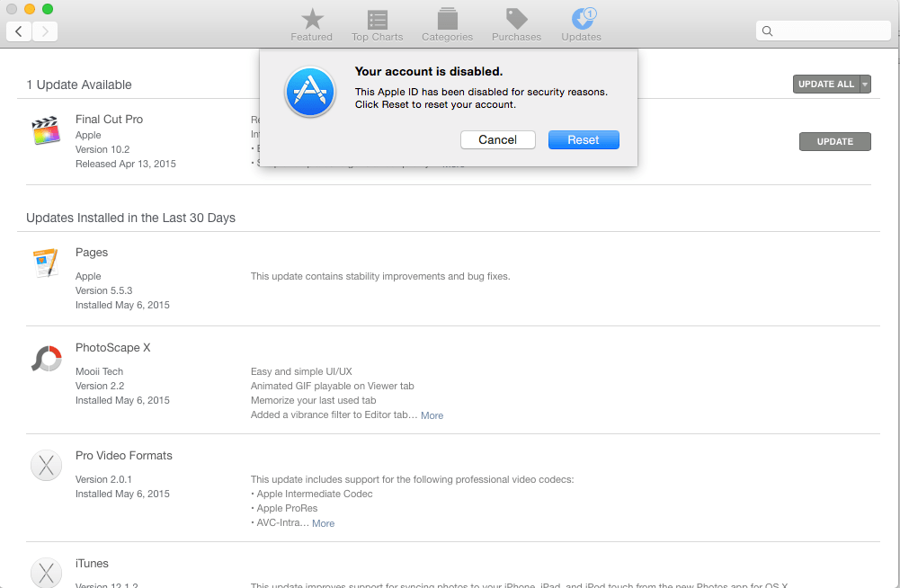Screen dimensions: 900x588
Task: Click the Pages title
Action: (92, 252)
